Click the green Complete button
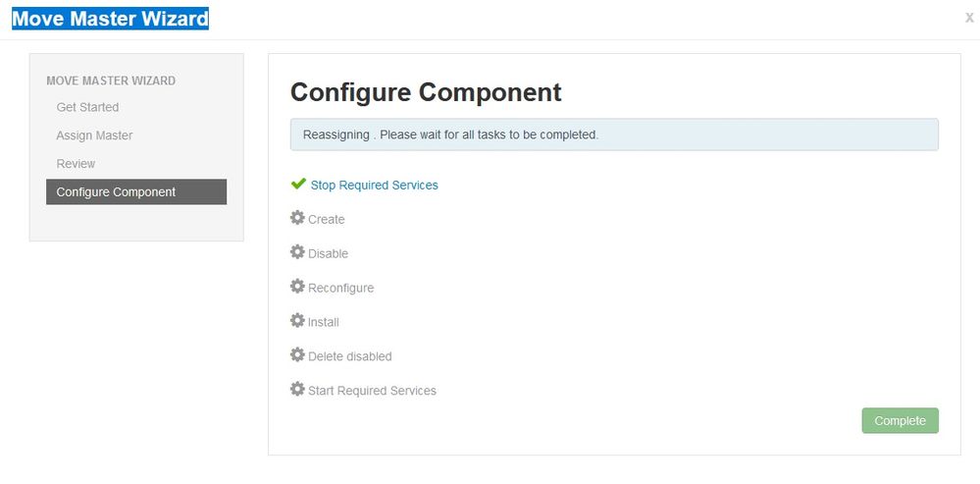Screen dimensions: 980x484 [x=900, y=421]
